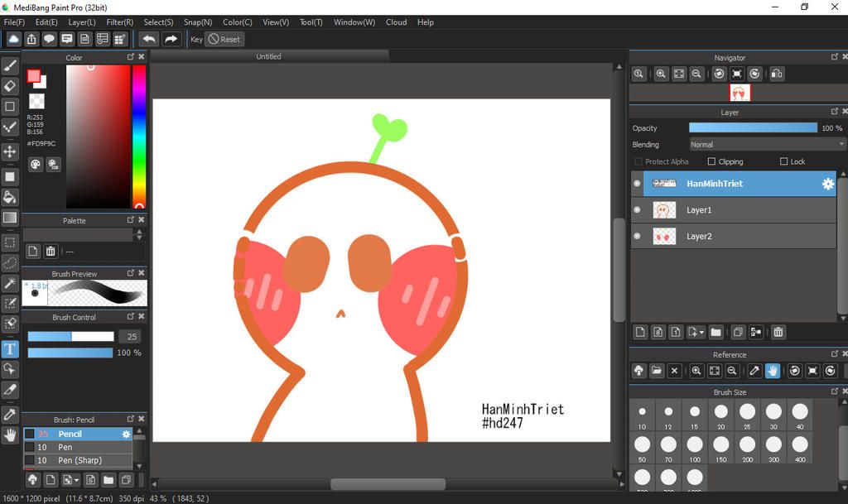Click the layer Opacity slider

(753, 128)
